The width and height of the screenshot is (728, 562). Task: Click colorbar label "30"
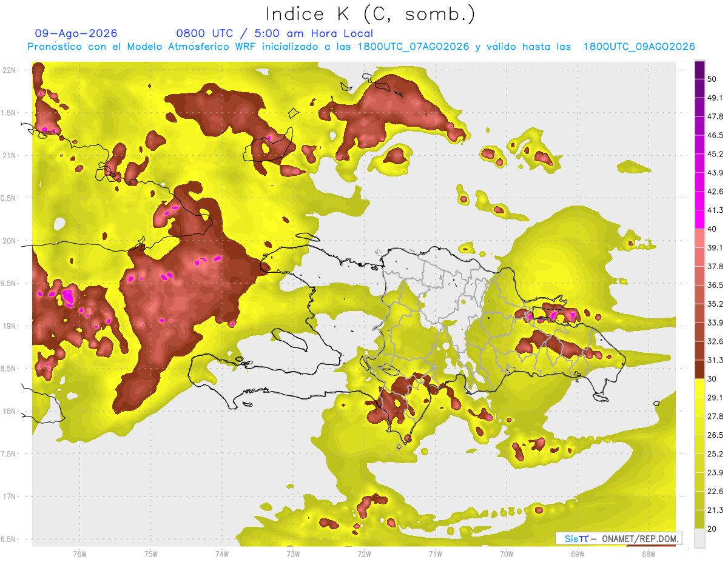(713, 379)
